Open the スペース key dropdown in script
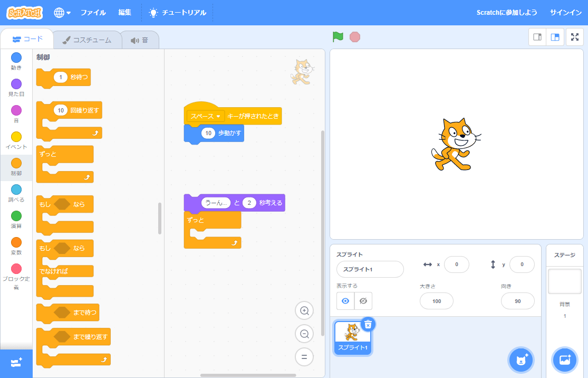Image resolution: width=588 pixels, height=378 pixels. click(206, 116)
